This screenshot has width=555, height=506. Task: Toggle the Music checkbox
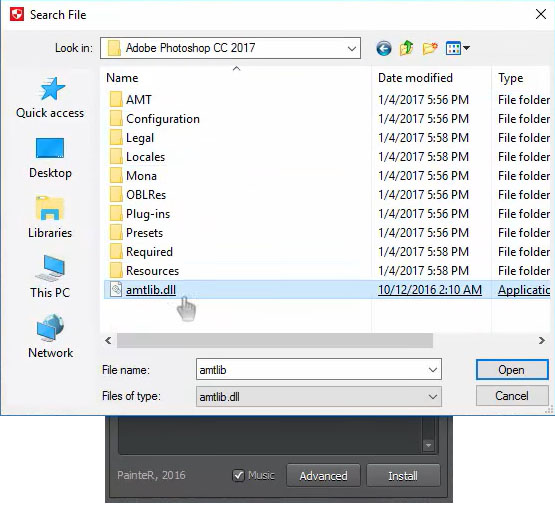(239, 476)
